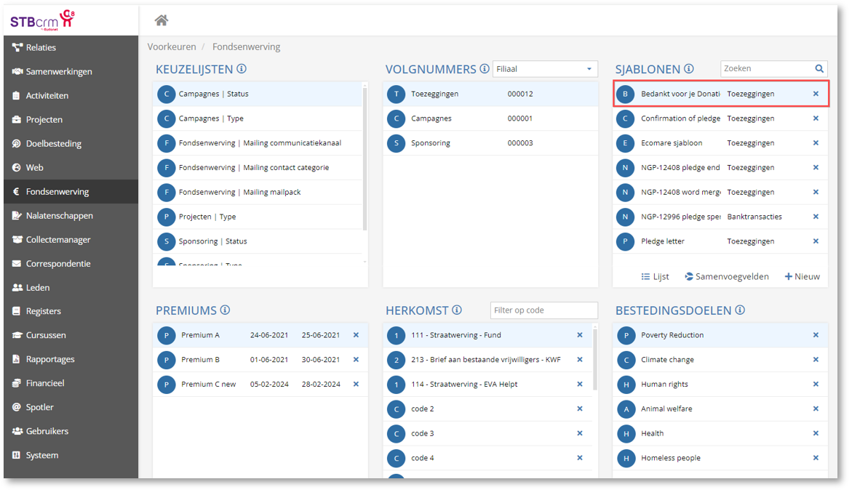Click the STBcrm logo
The image size is (868, 503).
43,20
